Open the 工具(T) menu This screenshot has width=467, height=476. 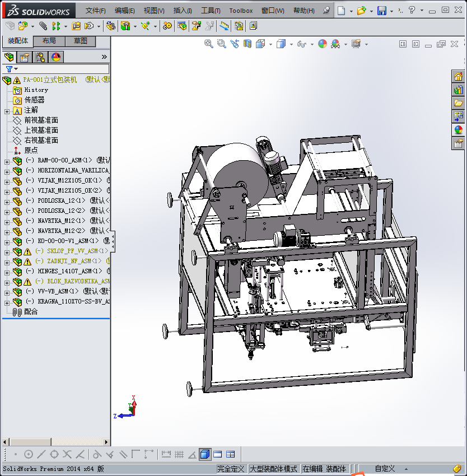pyautogui.click(x=211, y=11)
